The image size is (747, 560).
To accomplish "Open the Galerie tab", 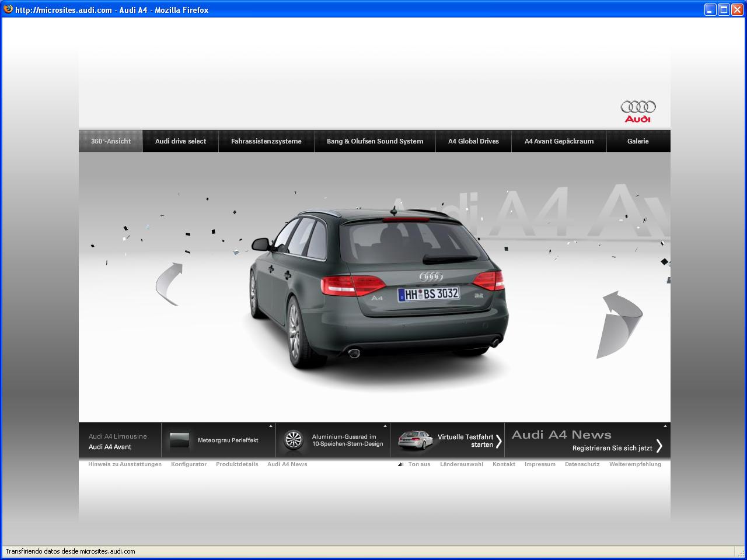I will [x=638, y=141].
